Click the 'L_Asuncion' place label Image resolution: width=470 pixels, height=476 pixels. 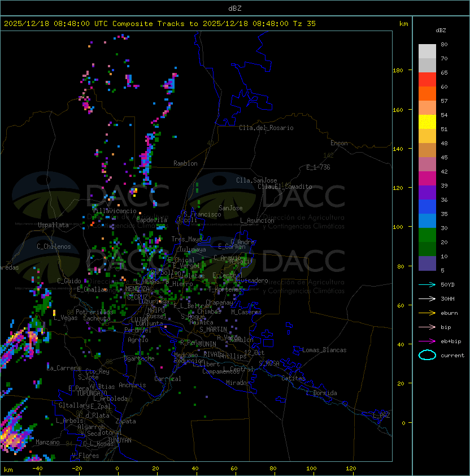[257, 220]
